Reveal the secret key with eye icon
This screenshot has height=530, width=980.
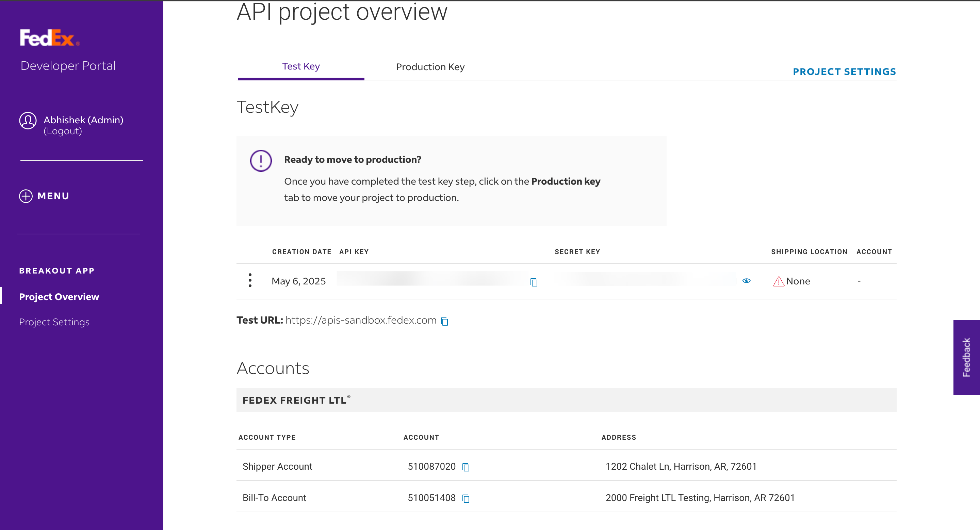(747, 281)
